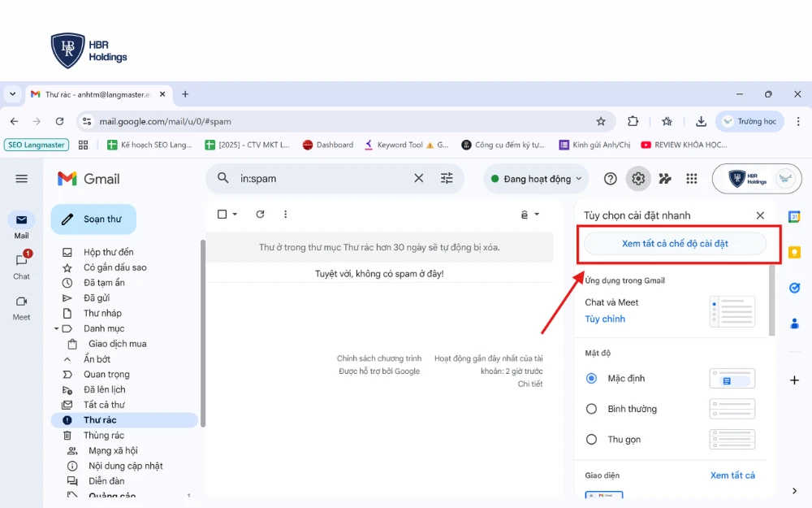Open Đã tạm ẩn folder

(104, 283)
